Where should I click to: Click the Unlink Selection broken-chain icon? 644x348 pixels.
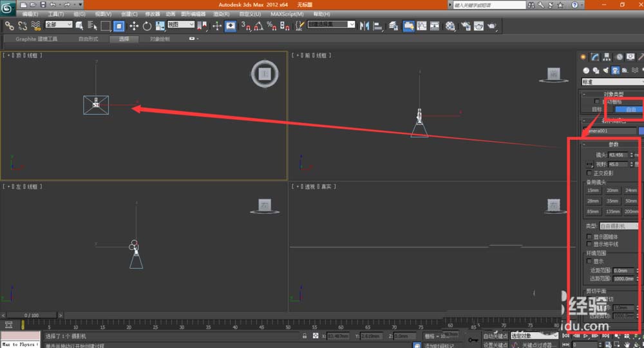(x=23, y=26)
